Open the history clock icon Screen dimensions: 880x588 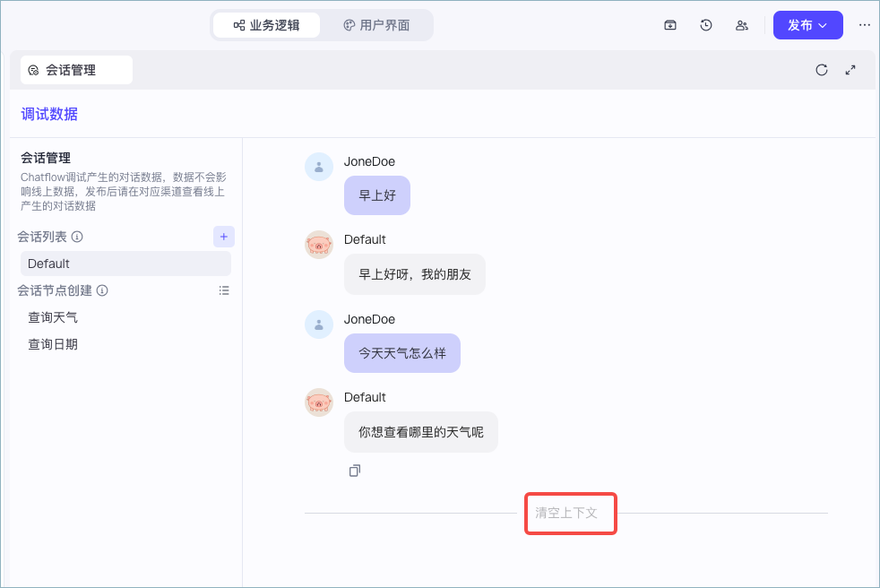tap(706, 25)
